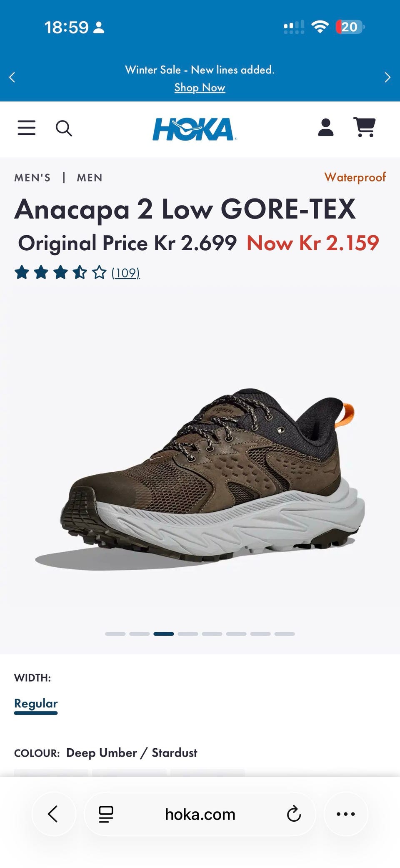
Task: Go to MEN breadcrumb link
Action: (90, 178)
